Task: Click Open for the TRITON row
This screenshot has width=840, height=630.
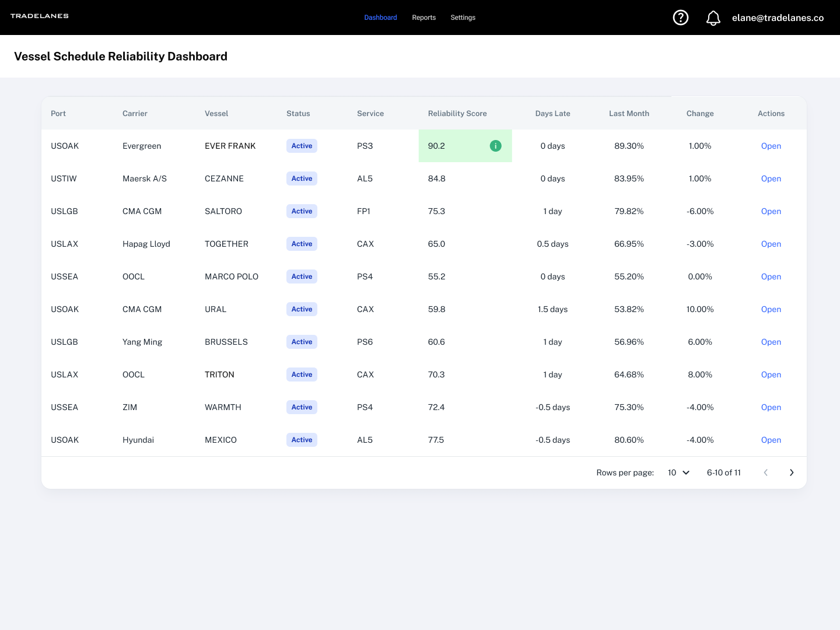Action: (771, 374)
